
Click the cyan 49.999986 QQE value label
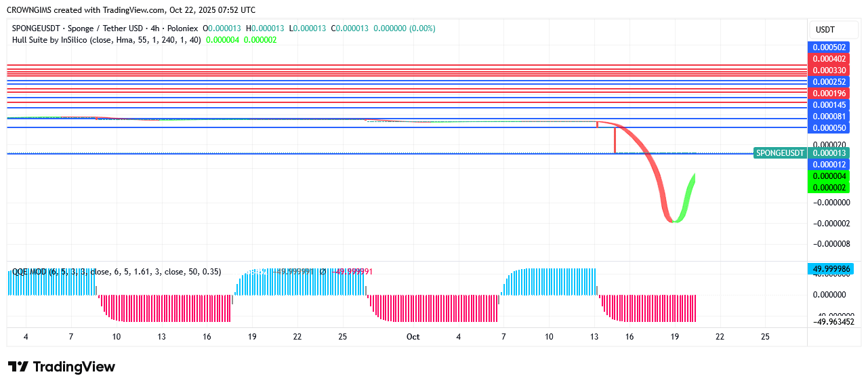point(829,269)
